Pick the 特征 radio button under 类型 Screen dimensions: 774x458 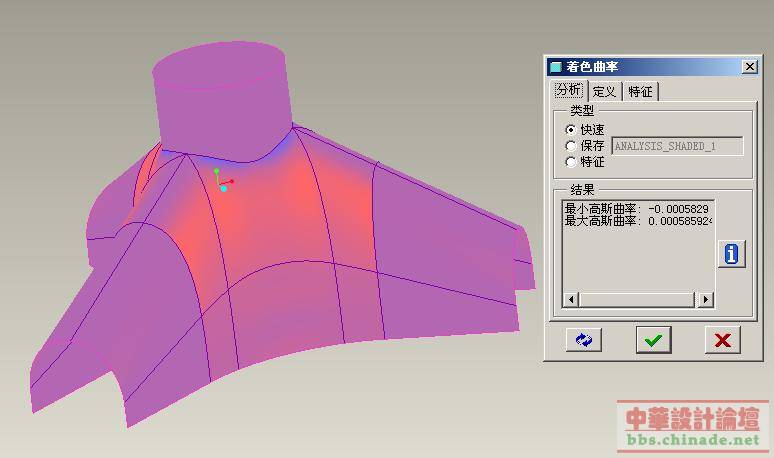[x=571, y=161]
